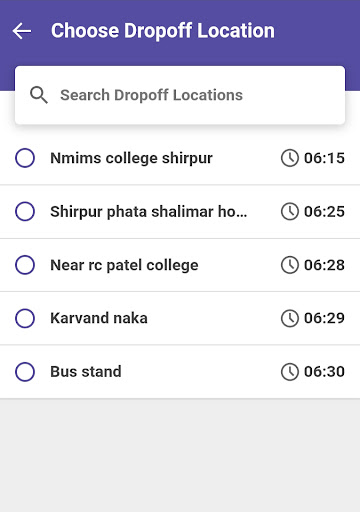Click the Choose Dropoff Location title

tap(163, 31)
